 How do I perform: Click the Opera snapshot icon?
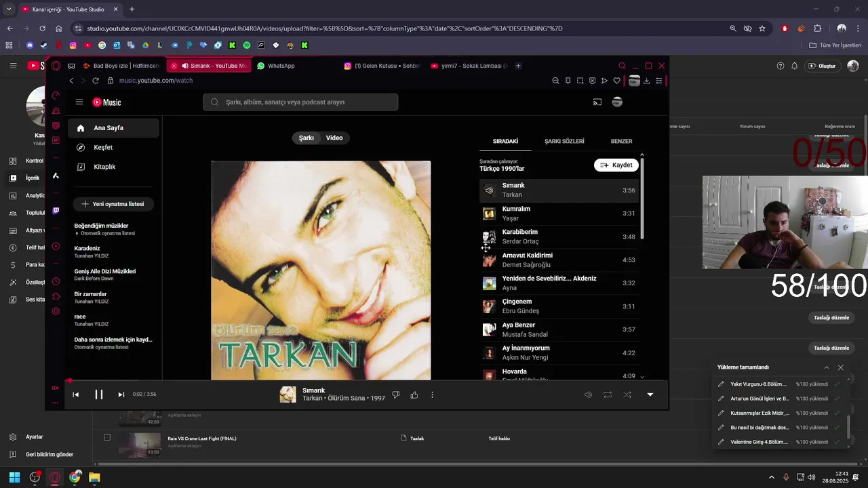pos(580,81)
